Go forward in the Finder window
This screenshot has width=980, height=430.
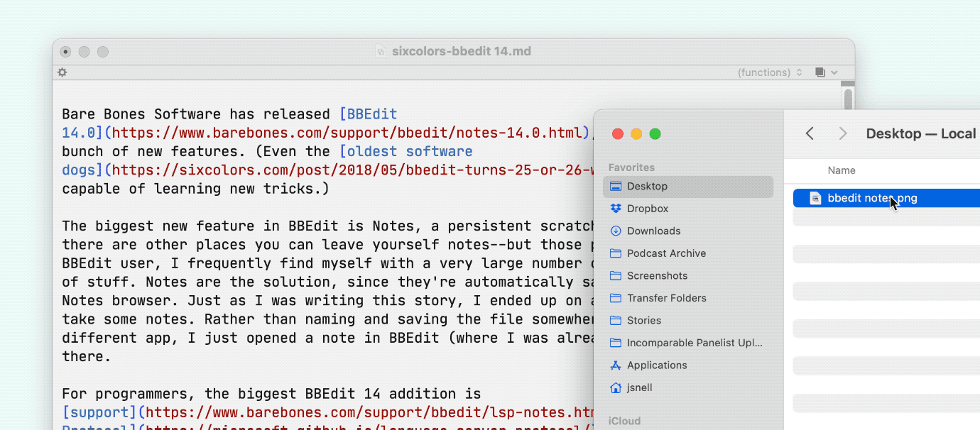tap(843, 133)
